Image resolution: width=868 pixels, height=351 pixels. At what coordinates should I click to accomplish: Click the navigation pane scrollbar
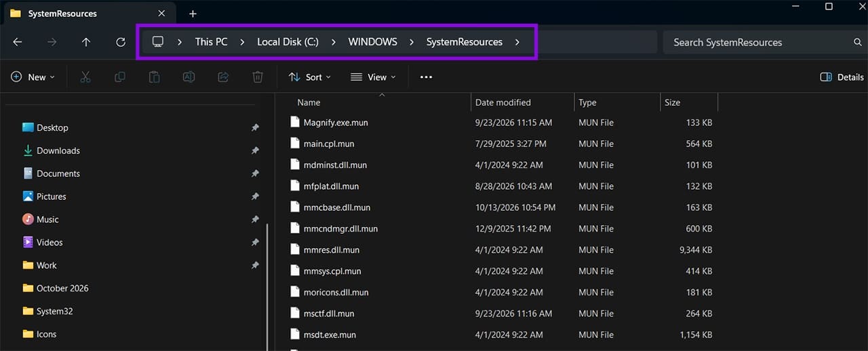(x=267, y=288)
